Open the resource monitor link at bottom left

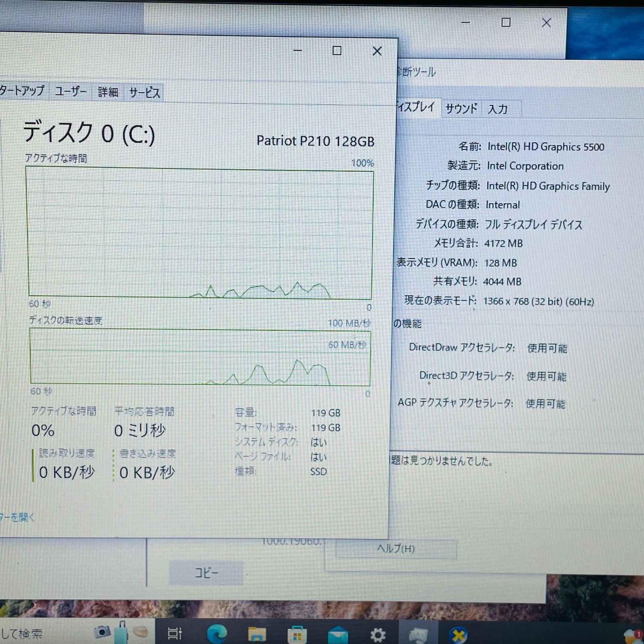coord(17,517)
